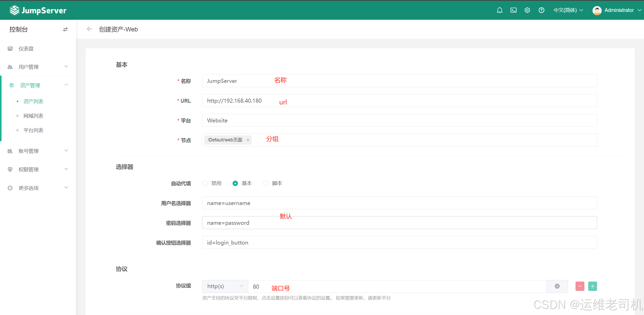Select the 基本 autofill radio option
Screen dimensions: 644x315
(235, 183)
